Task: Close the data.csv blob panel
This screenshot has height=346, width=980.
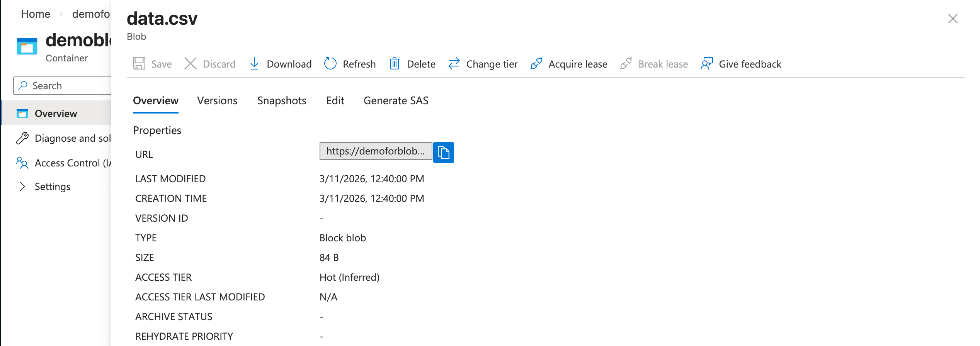Action: pyautogui.click(x=953, y=19)
